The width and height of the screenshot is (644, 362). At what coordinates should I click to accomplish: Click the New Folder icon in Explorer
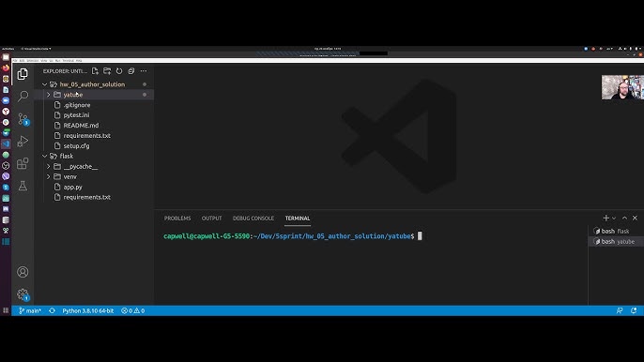pyautogui.click(x=107, y=71)
